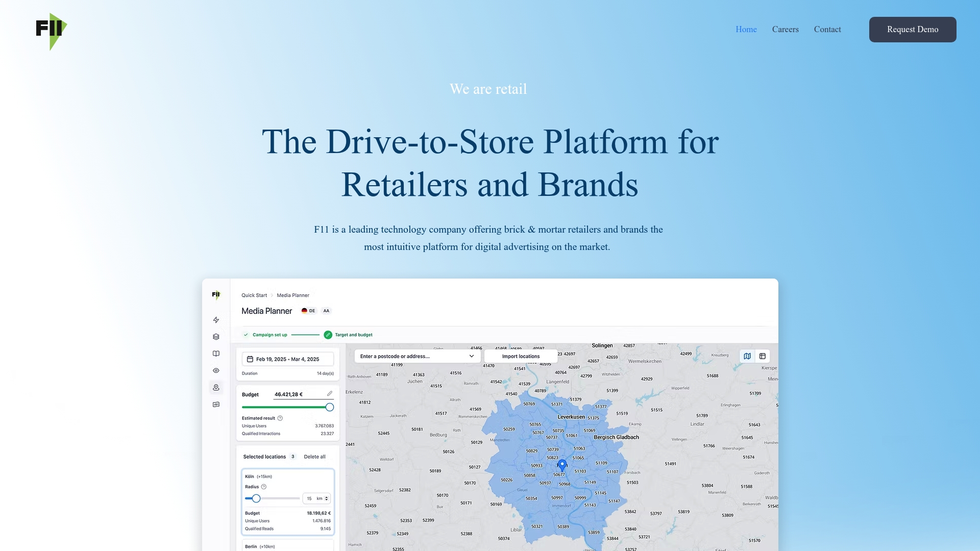Screen dimensions: 980x551
Task: Click the Radius slider handle for Köln
Action: click(x=256, y=498)
